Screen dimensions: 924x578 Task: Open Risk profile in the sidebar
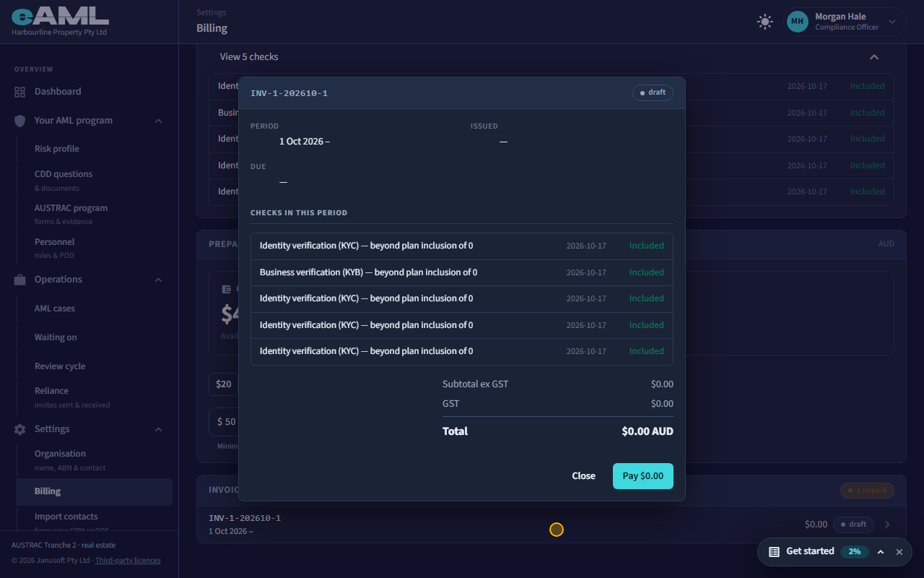(x=57, y=149)
